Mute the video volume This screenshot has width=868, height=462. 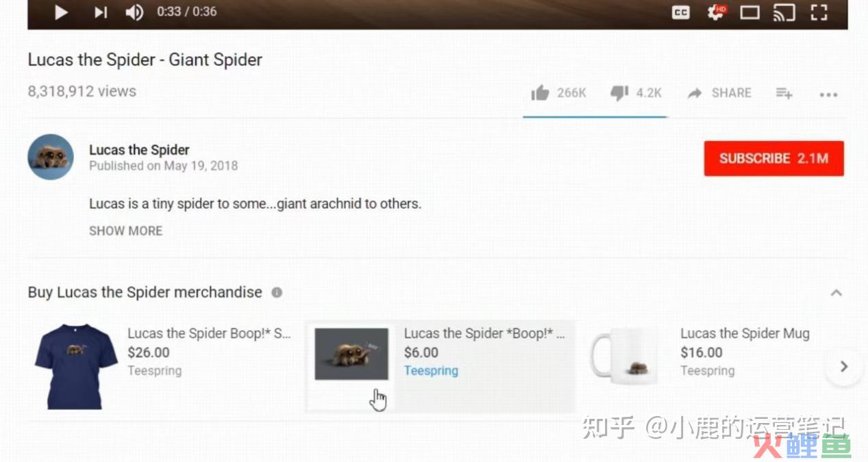pos(135,12)
